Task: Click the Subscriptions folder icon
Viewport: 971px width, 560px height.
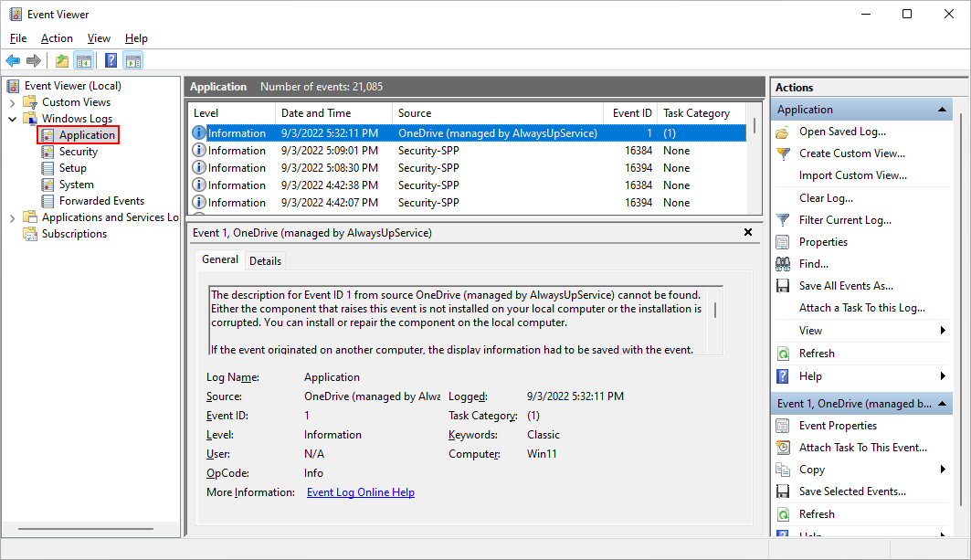Action: pos(30,234)
